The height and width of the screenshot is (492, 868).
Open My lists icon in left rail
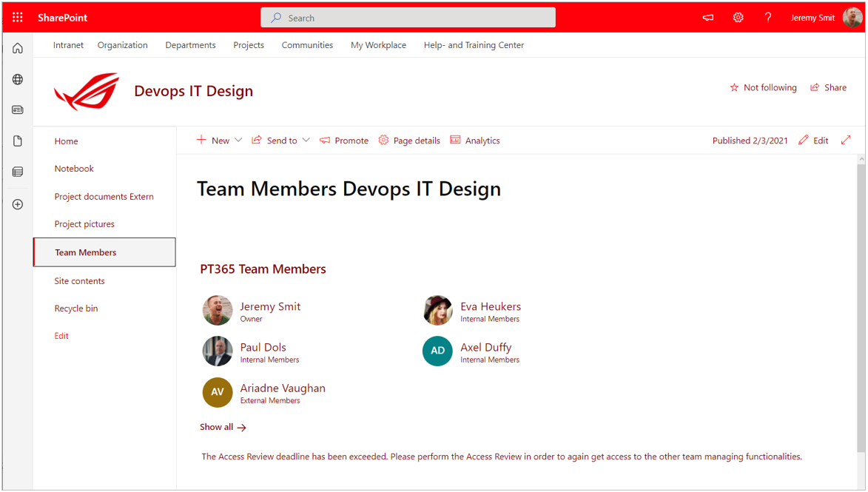tap(18, 172)
